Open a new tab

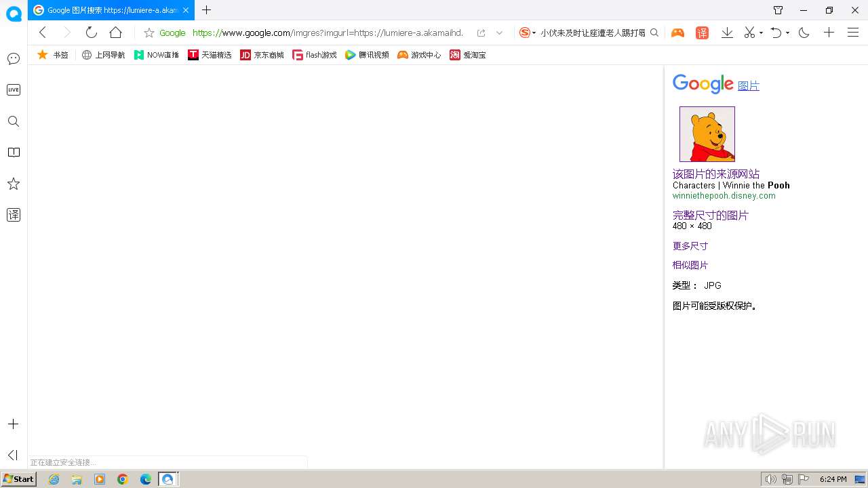click(x=207, y=10)
